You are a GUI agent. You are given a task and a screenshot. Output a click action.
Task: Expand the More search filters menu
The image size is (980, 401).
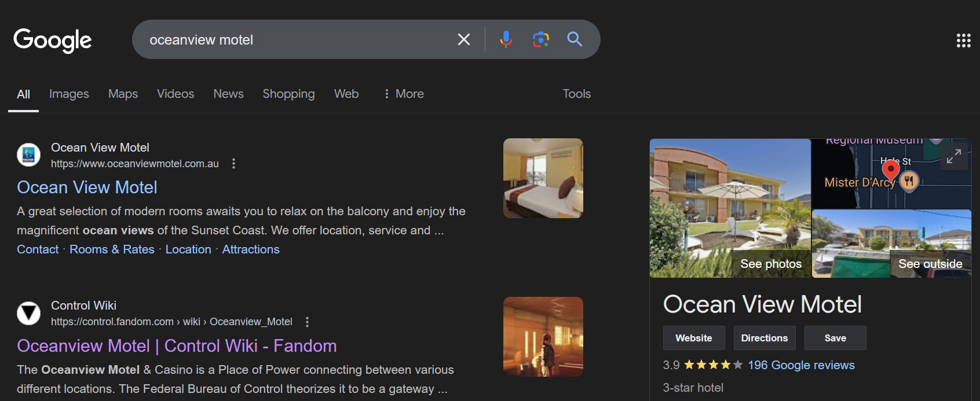pyautogui.click(x=404, y=94)
